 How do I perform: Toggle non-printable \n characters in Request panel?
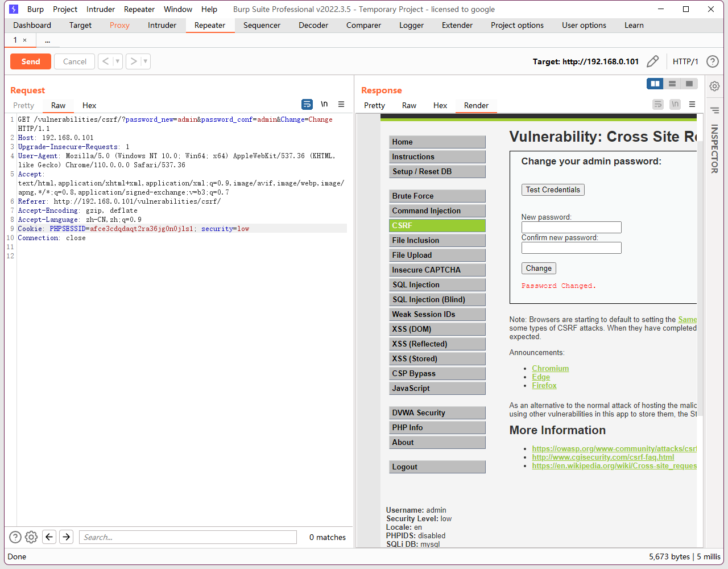[324, 104]
